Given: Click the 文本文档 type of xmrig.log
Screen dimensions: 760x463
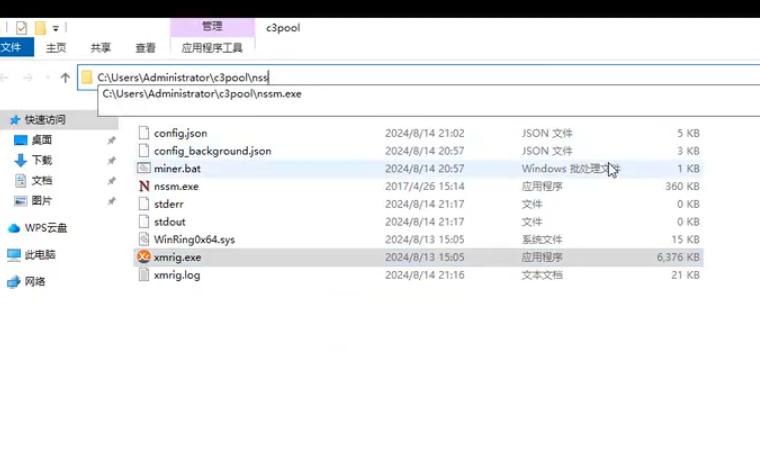Looking at the screenshot, I should click(x=542, y=275).
